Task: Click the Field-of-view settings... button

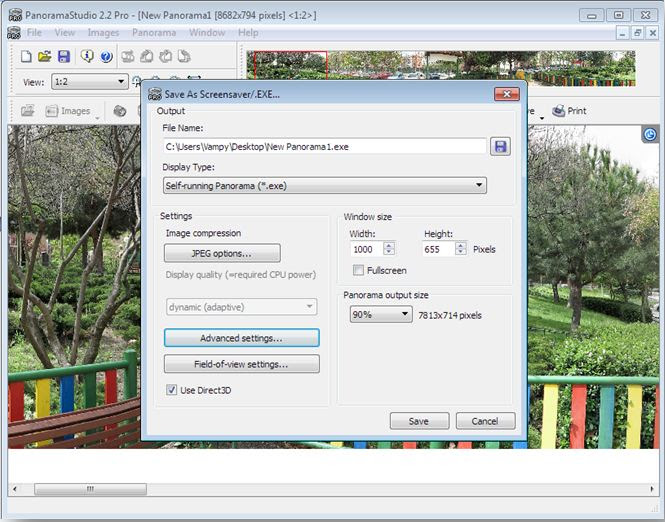Action: (x=242, y=364)
